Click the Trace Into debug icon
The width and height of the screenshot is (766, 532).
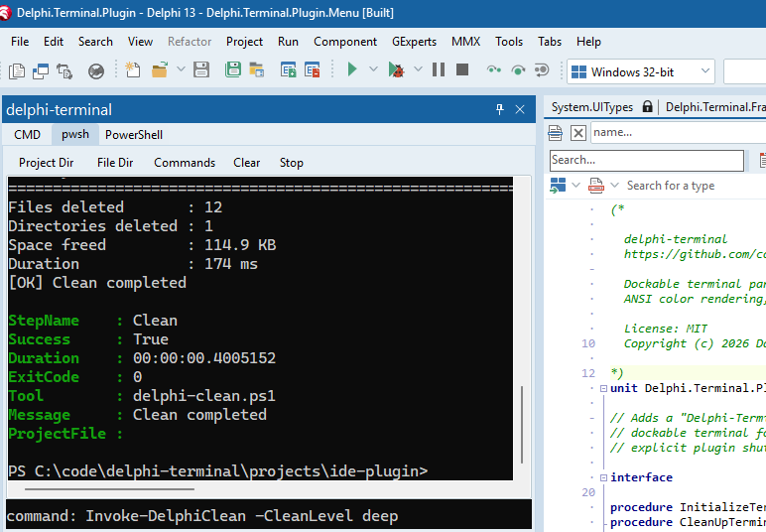pos(494,69)
